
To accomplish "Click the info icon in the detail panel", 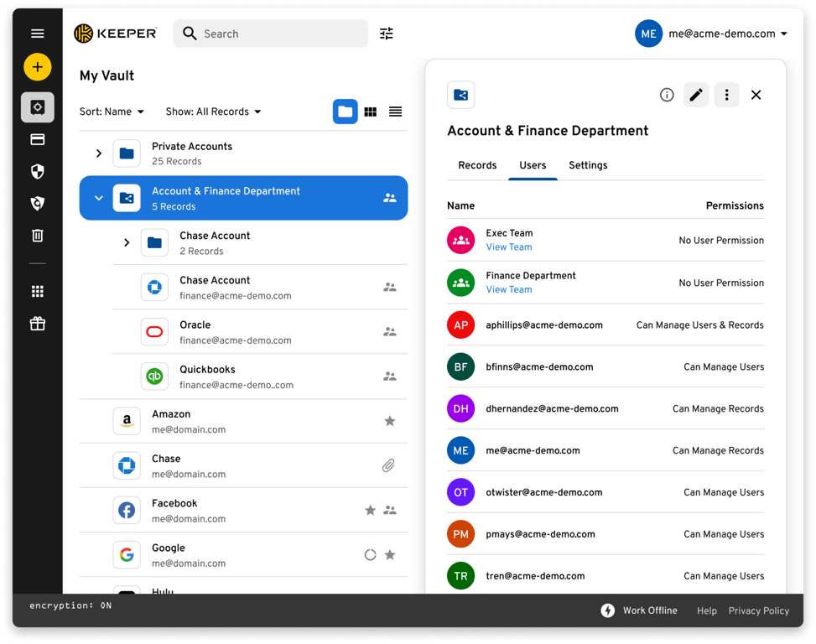I will (x=667, y=95).
